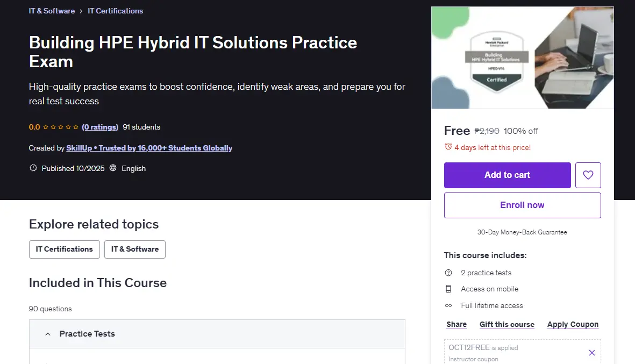Collapse the Practice Tests section

pos(217,334)
